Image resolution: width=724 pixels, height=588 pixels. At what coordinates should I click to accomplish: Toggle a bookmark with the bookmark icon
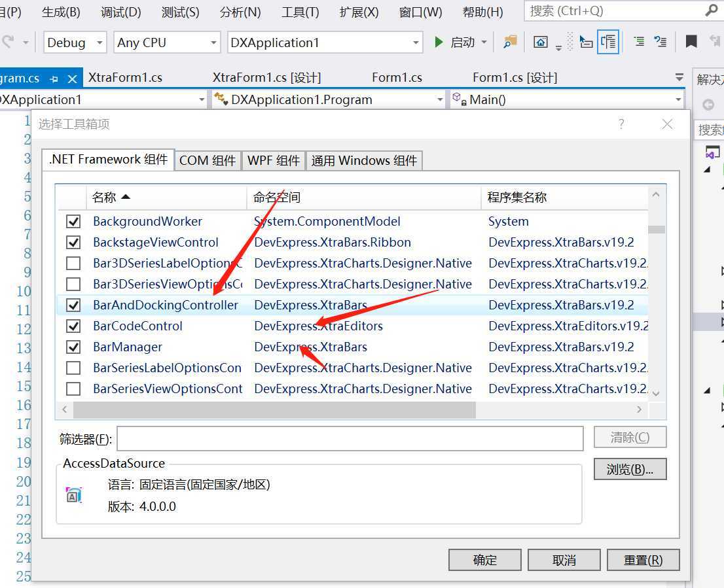click(691, 42)
